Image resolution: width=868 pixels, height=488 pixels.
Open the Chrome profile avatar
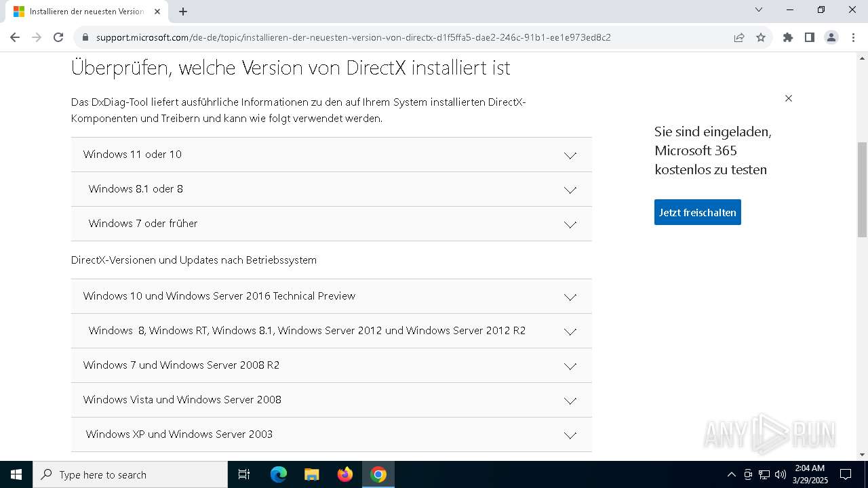pos(831,37)
